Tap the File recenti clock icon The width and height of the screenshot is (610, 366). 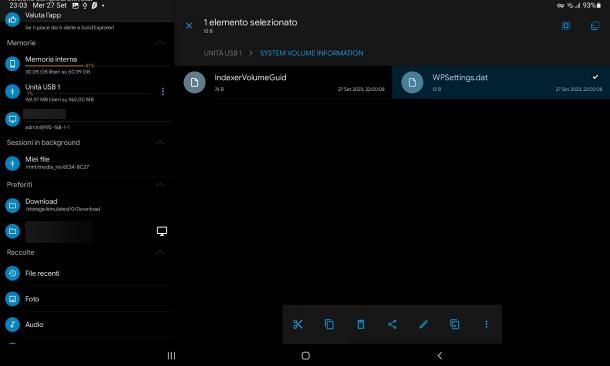click(x=12, y=273)
